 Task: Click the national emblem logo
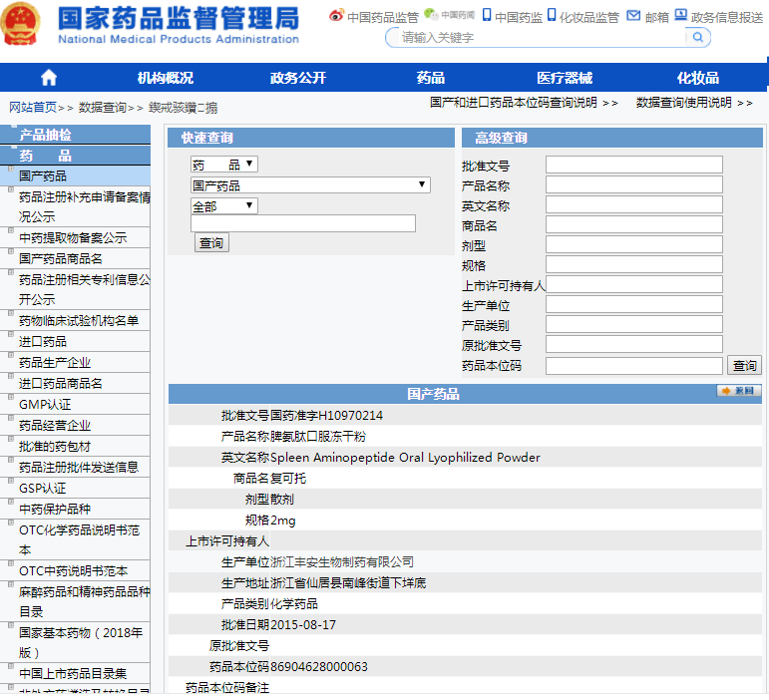(x=21, y=24)
